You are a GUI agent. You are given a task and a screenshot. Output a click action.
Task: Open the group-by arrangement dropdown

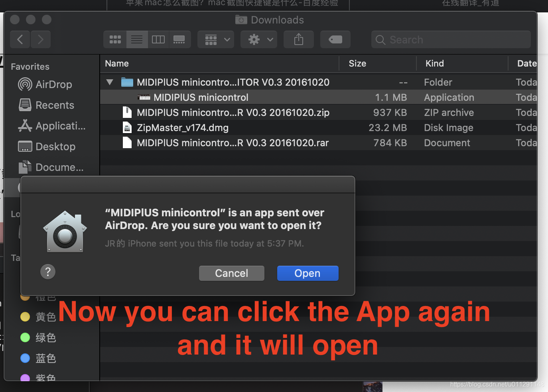[216, 39]
